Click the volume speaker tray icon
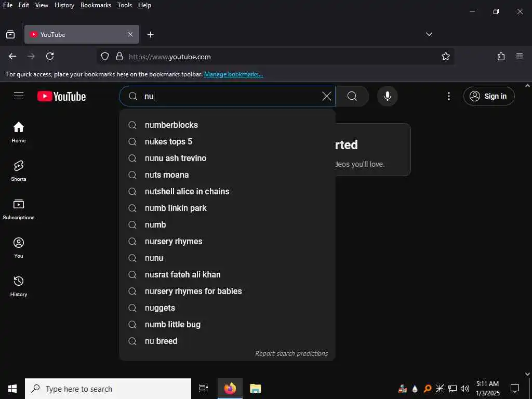This screenshot has height=399, width=532. 465,389
